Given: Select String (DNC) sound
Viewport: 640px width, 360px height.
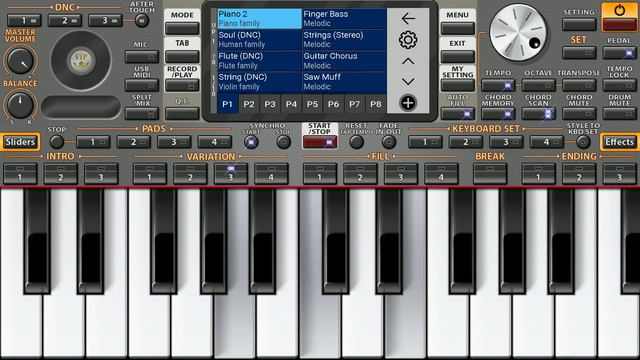Looking at the screenshot, I should coord(259,82).
